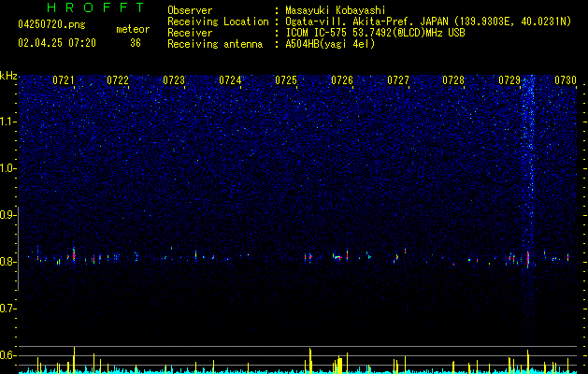
Task: Select observer name Masayuki Kobayashi
Action: pos(336,10)
